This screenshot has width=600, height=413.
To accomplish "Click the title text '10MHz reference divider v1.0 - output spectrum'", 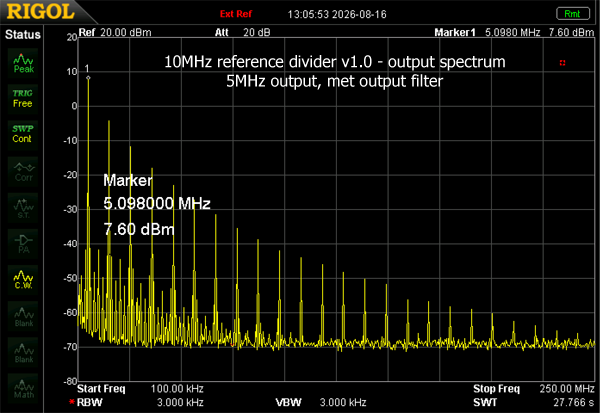I will 335,62.
